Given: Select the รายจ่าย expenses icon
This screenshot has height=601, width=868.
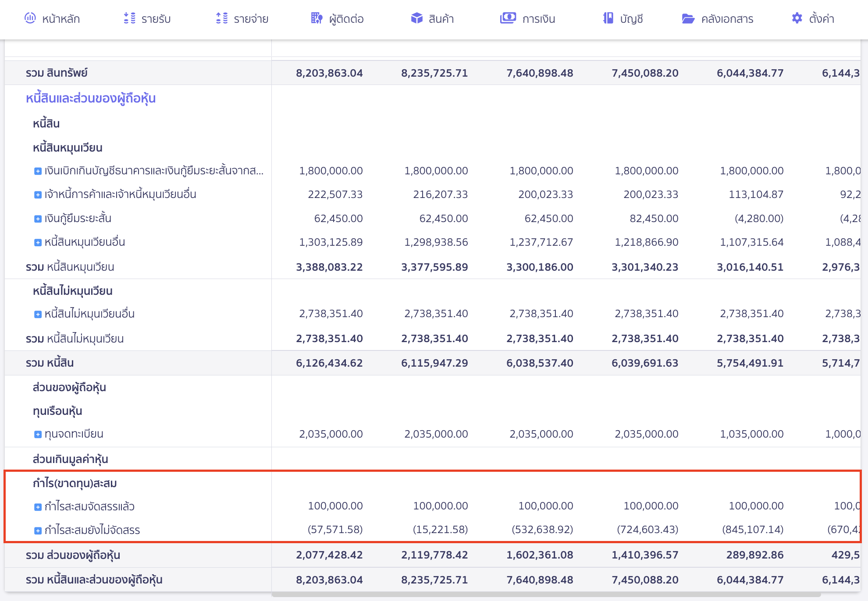Looking at the screenshot, I should pyautogui.click(x=222, y=18).
